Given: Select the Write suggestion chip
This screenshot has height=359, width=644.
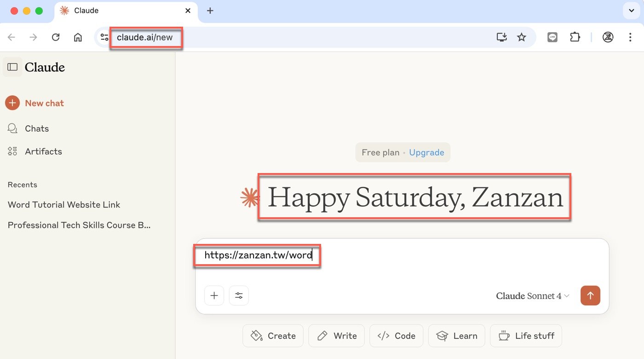Looking at the screenshot, I should coord(336,336).
